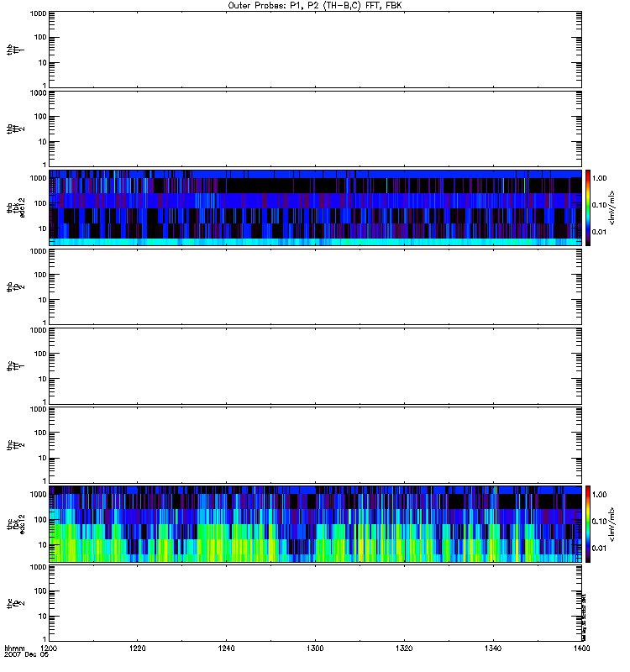This screenshot has width=630, height=672.
Task: Select the thc color bar unit label <|mV/m|>
Action: point(612,524)
